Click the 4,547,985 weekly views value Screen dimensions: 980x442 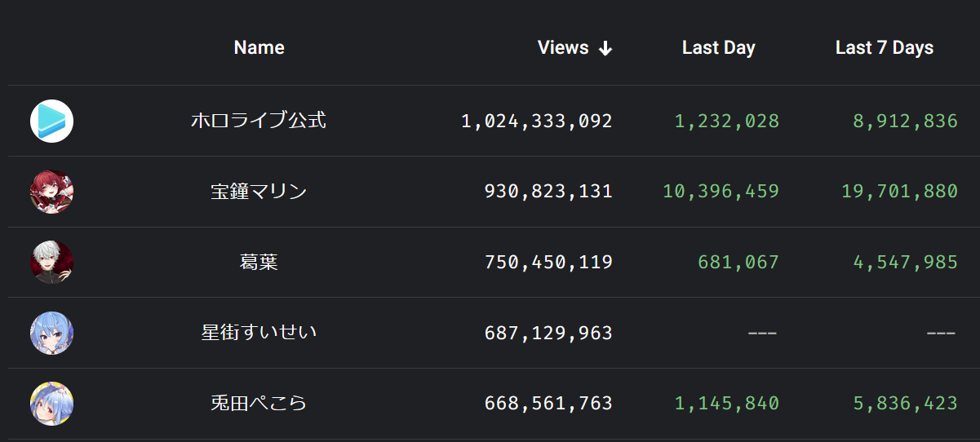(x=906, y=263)
